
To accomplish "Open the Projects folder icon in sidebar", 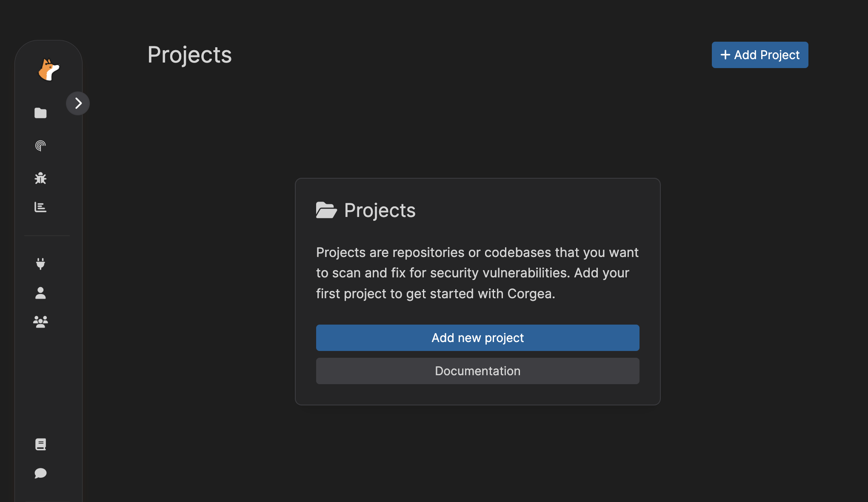I will point(40,113).
